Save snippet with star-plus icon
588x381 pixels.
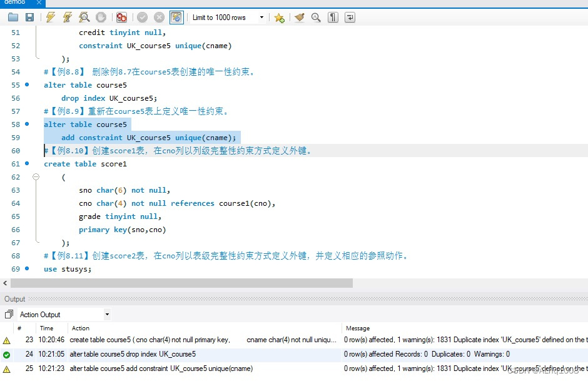[279, 18]
